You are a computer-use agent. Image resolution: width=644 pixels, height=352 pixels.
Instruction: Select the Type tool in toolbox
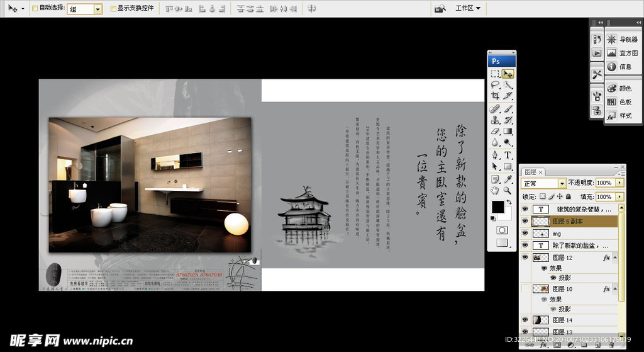[x=508, y=154]
